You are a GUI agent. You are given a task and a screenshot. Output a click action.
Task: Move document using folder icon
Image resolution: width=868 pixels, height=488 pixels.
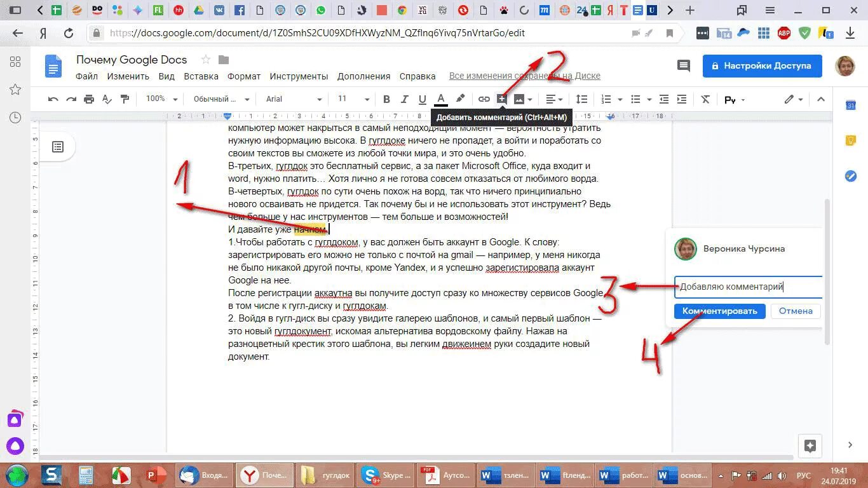(224, 60)
